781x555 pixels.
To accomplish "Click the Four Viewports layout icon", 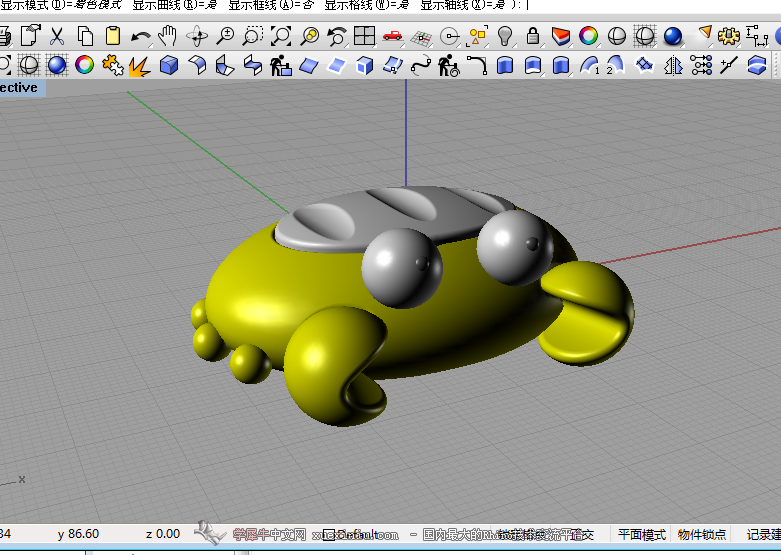I will [364, 36].
